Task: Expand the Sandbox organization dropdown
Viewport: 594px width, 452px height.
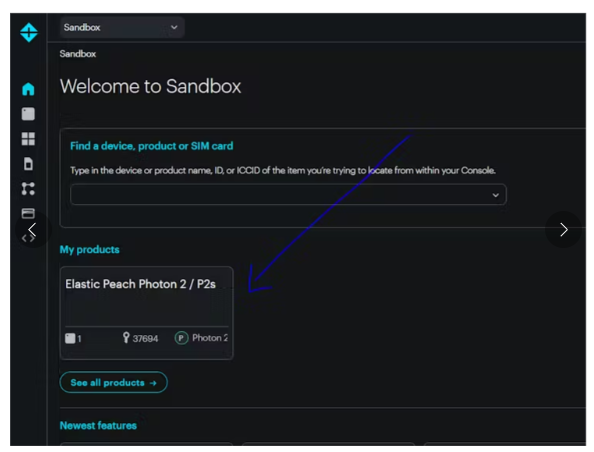Action: [122, 27]
